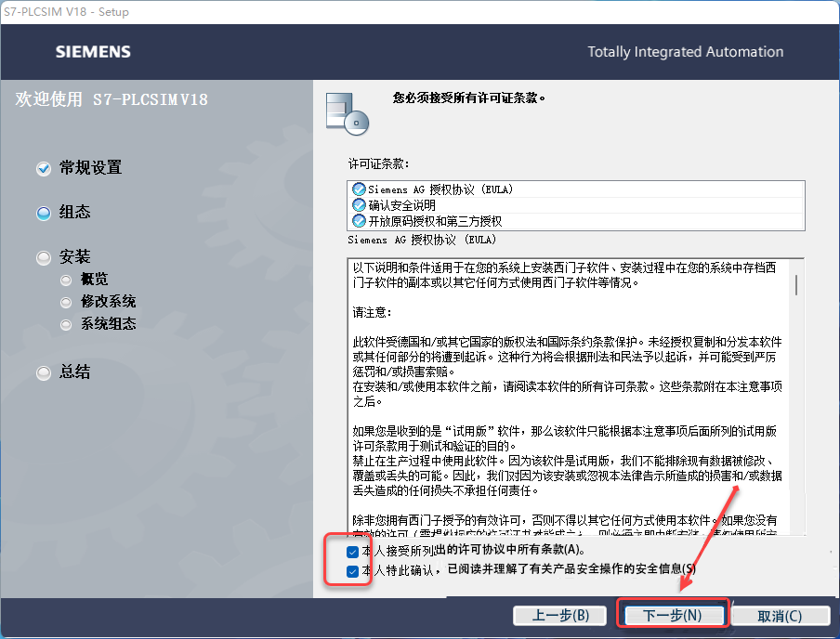The width and height of the screenshot is (840, 639).
Task: Click the globe icon beside Siemens AG 授权协议
Action: click(357, 189)
